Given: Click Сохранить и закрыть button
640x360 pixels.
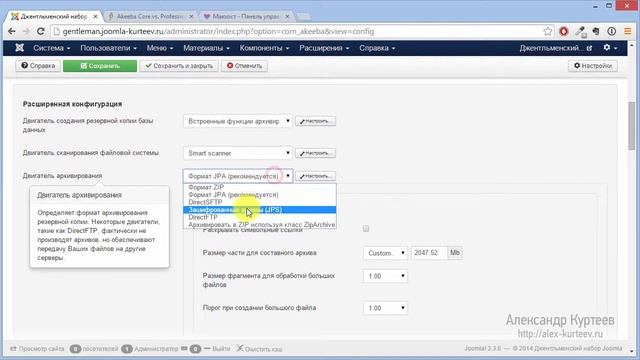Looking at the screenshot, I should [x=179, y=66].
